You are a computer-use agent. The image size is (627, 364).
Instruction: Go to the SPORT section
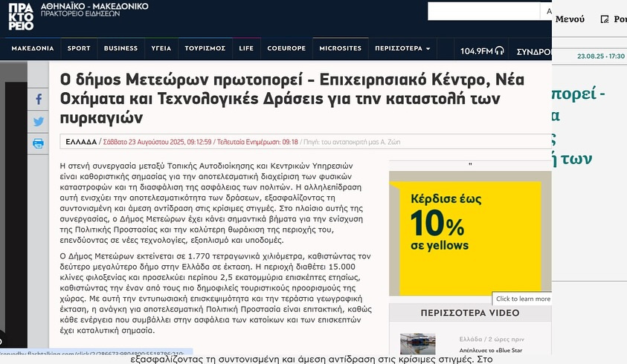point(79,49)
